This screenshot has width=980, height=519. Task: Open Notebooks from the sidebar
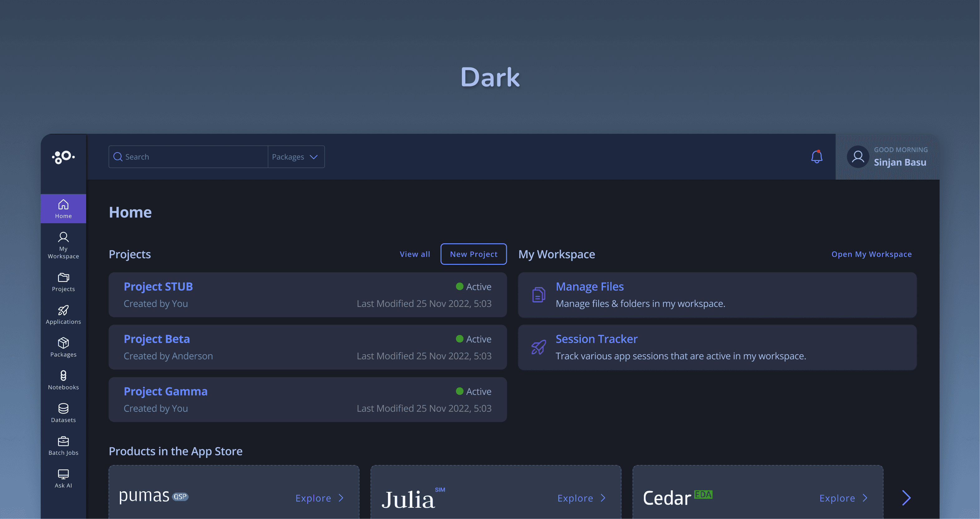pos(63,380)
